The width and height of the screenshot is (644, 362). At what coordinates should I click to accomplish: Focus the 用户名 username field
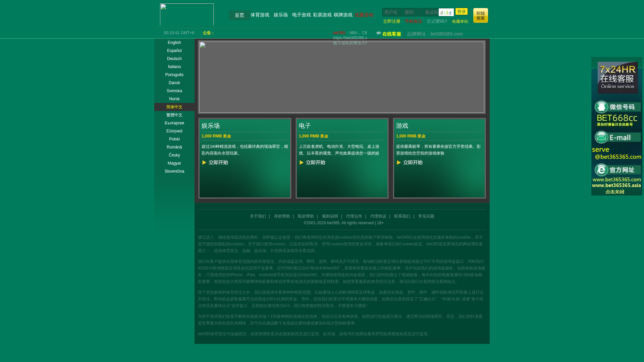coord(392,12)
